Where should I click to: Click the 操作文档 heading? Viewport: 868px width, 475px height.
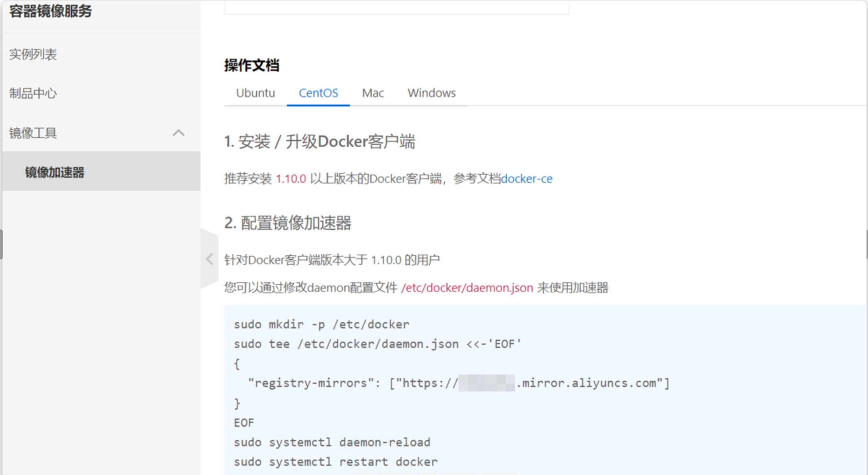tap(252, 65)
